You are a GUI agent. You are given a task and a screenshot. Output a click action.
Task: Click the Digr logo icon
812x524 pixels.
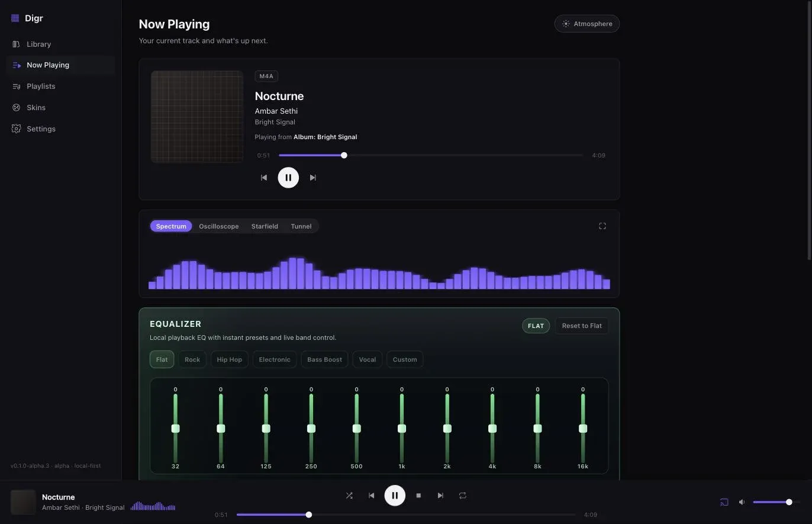(15, 18)
